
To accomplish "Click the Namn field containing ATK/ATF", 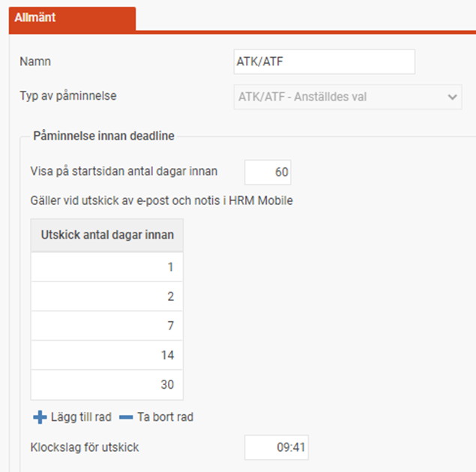I will coord(324,62).
